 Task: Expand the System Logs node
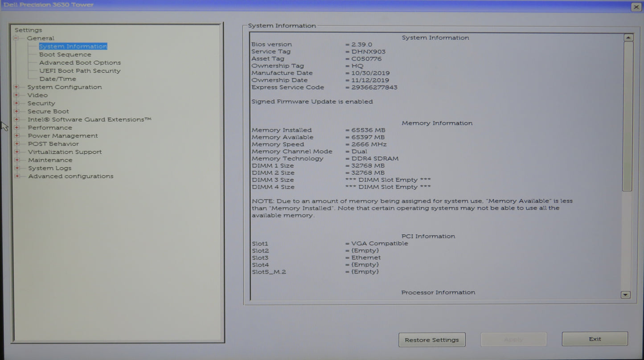click(17, 168)
